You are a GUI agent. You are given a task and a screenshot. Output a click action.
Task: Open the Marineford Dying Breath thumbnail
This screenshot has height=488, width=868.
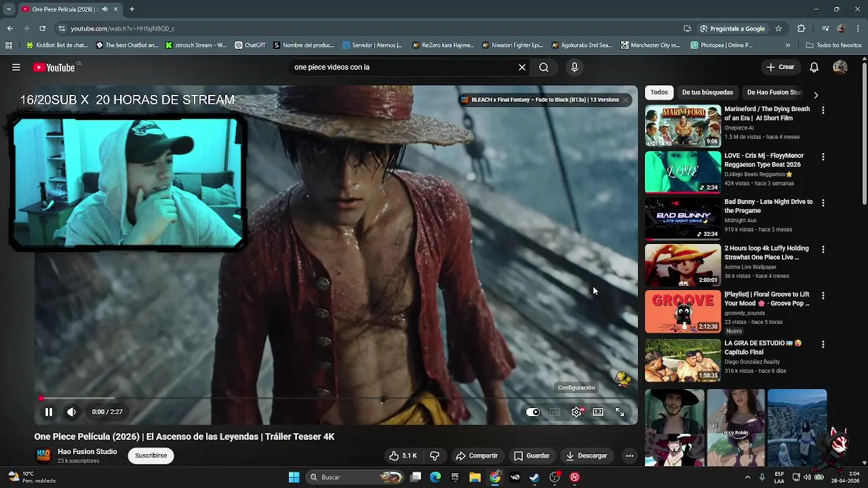[x=683, y=126]
